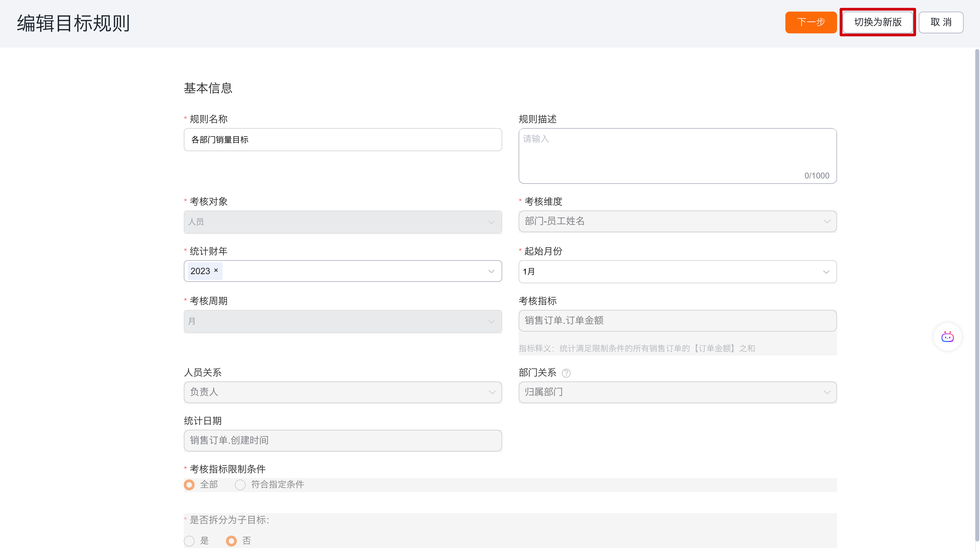Open the 考核对象 dropdown showing 人员
Screen dimensions: 980x553
click(x=342, y=222)
